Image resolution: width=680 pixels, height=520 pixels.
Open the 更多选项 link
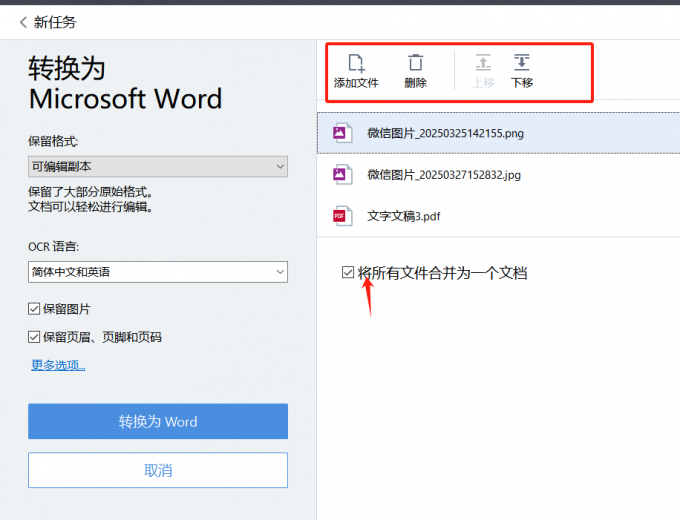click(x=58, y=365)
